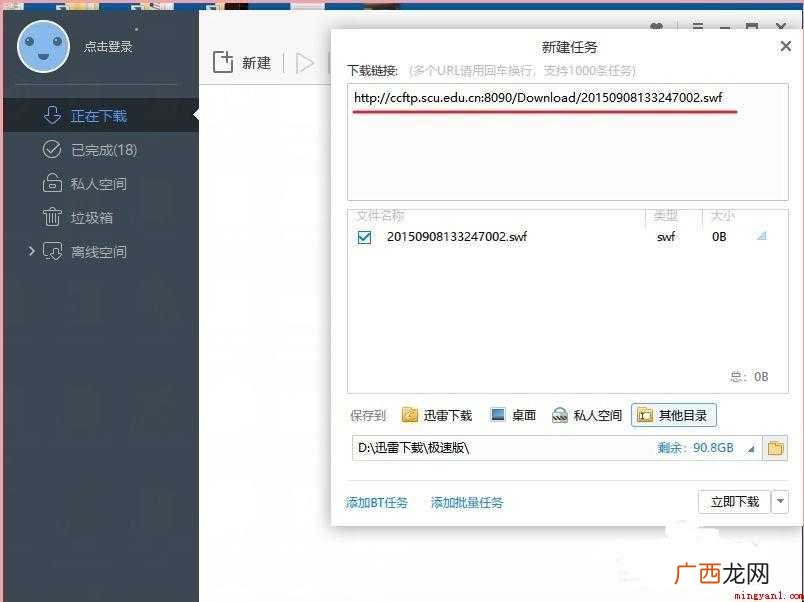Save to 桌面 desktop location
Viewport: 804px width, 602px height.
coord(513,415)
